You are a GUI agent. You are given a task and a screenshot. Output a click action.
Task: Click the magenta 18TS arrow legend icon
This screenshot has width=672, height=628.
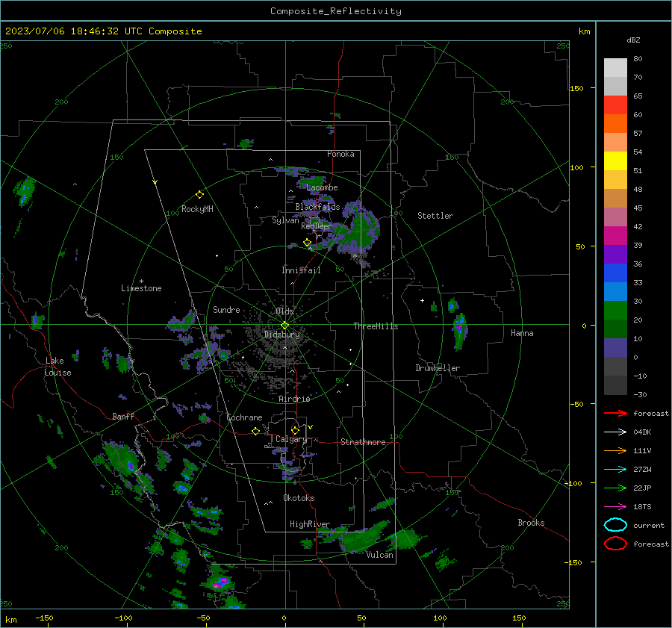(615, 507)
